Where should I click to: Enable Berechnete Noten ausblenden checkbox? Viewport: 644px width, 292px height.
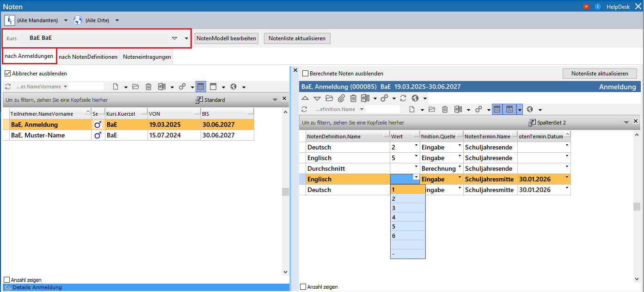[305, 73]
